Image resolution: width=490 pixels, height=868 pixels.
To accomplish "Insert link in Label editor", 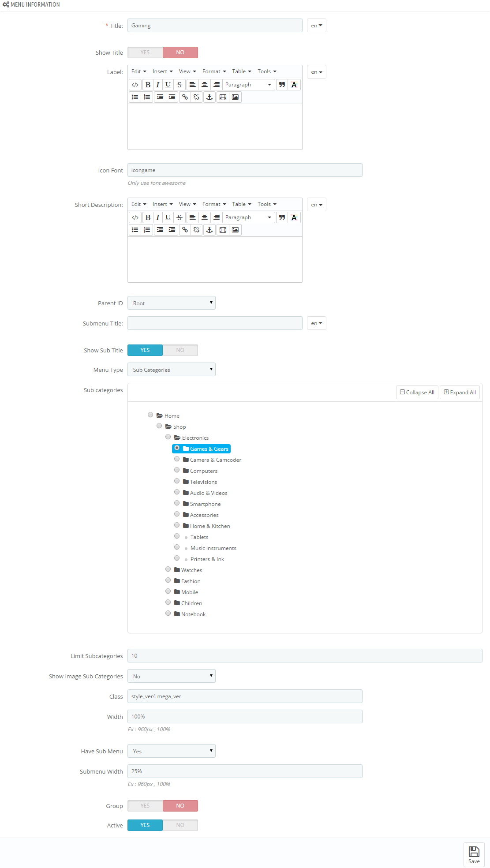I will (185, 97).
